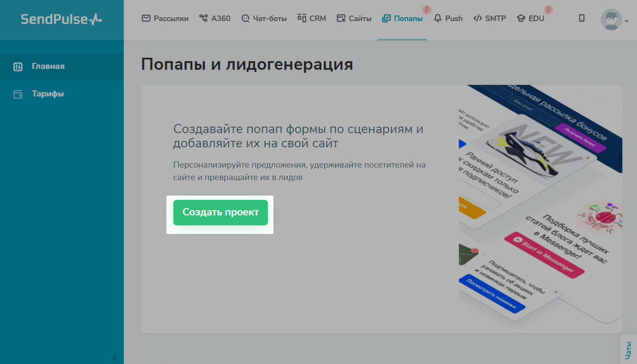Go to EDU courses section
This screenshot has height=364, width=637.
(530, 19)
